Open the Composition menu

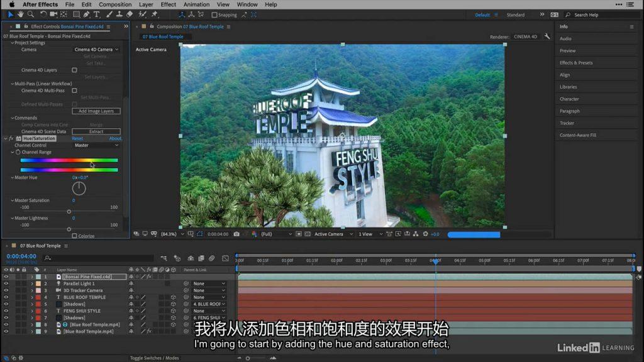[x=115, y=4]
